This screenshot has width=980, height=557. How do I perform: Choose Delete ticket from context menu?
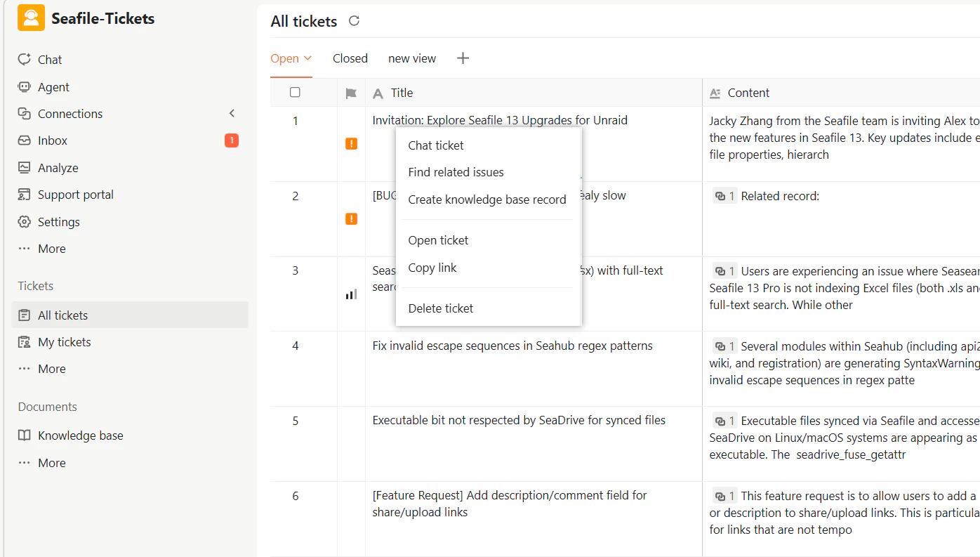(x=441, y=308)
